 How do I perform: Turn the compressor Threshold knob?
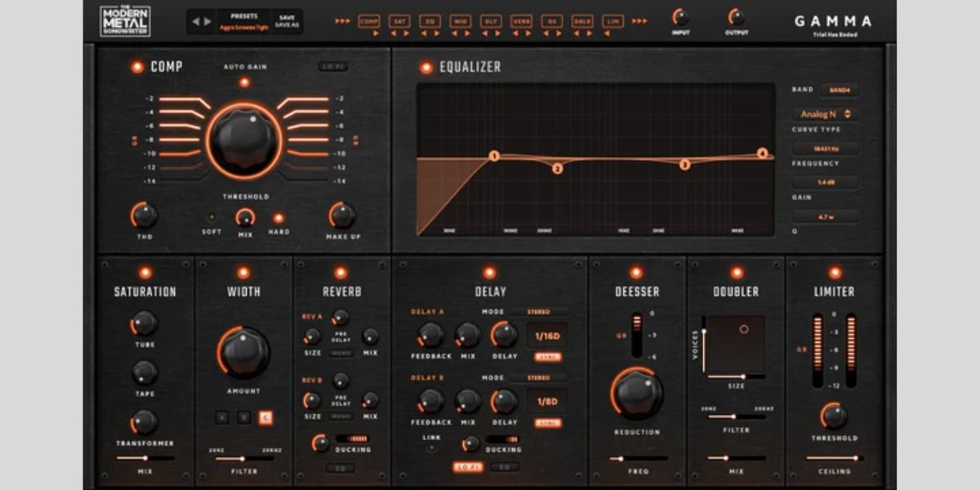point(244,140)
